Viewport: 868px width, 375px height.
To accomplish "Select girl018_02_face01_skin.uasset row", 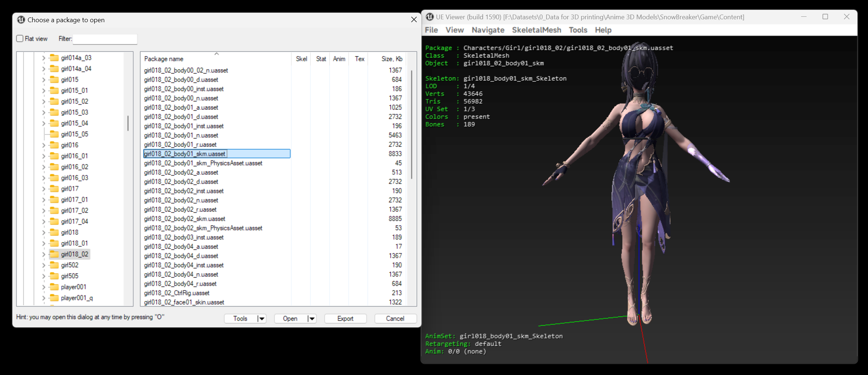I will click(x=217, y=302).
